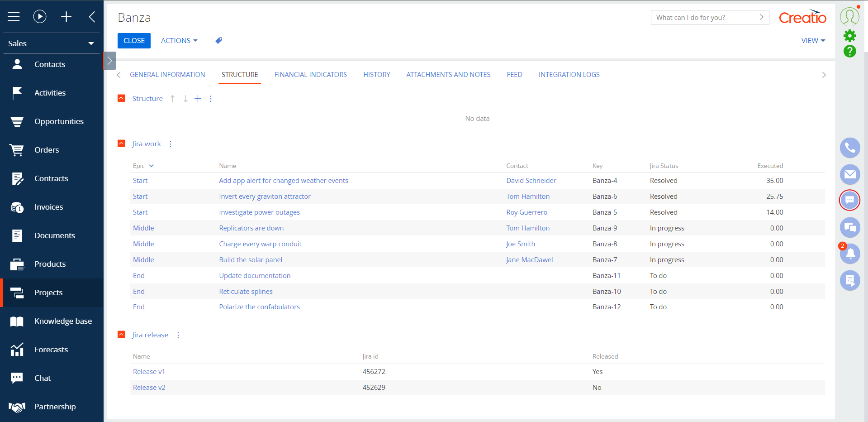Move structure item down arrow

185,99
